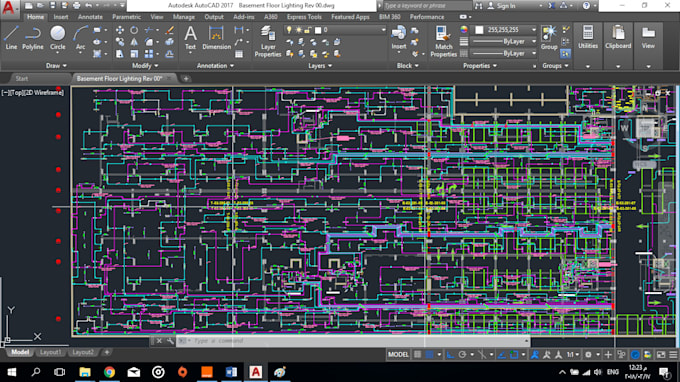Open the Insert ribbon tab
The width and height of the screenshot is (680, 382).
[x=61, y=17]
